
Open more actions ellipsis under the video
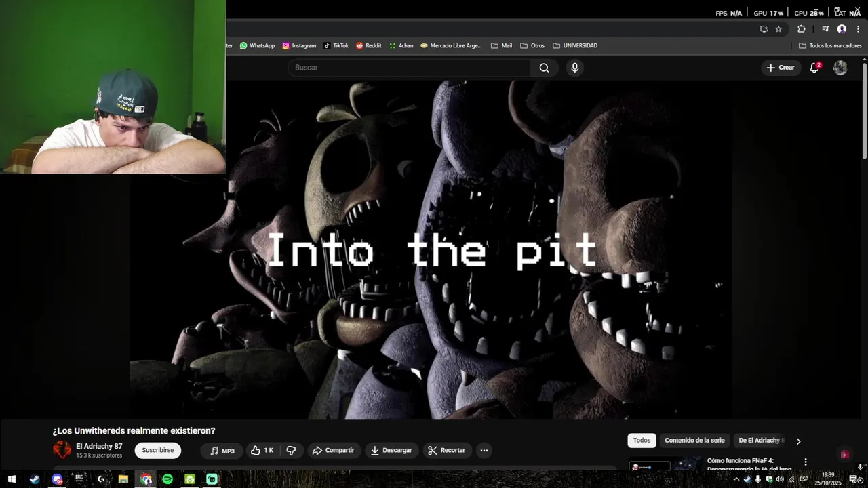pos(484,451)
